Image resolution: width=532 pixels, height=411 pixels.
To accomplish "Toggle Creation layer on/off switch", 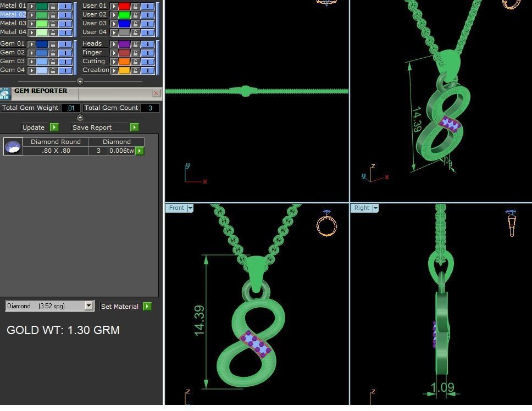I will point(148,70).
